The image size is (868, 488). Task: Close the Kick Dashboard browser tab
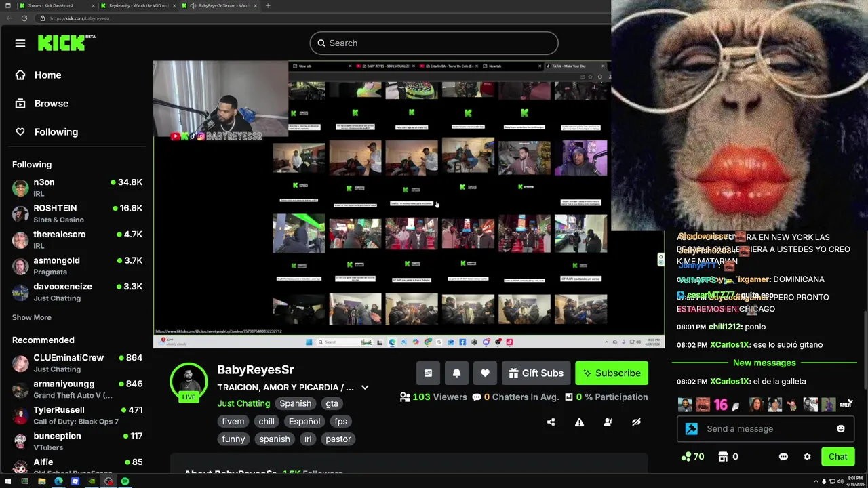[93, 5]
